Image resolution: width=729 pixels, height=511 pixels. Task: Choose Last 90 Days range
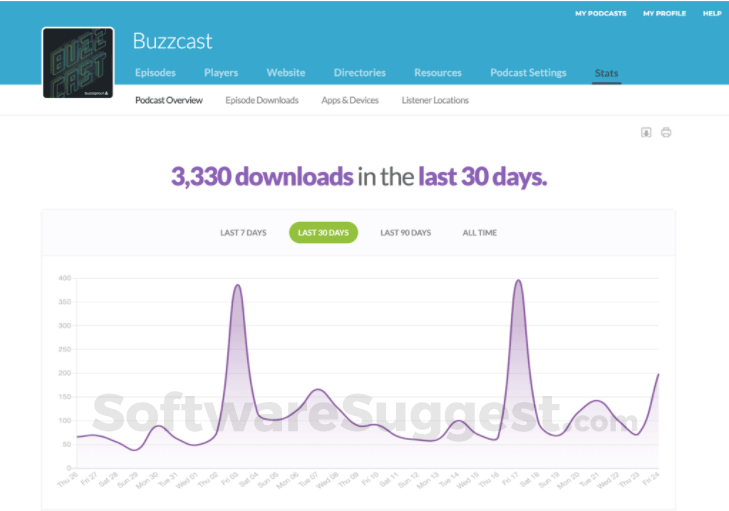pos(405,232)
